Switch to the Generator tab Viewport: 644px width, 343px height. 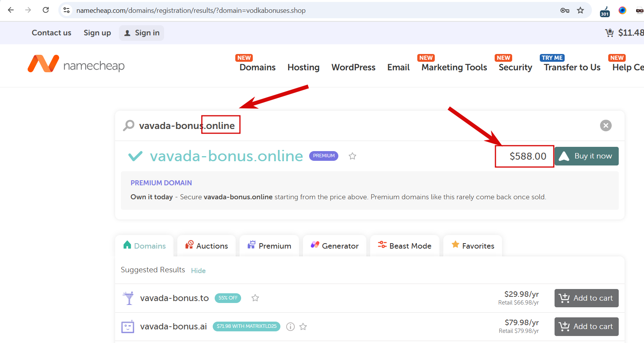[x=334, y=245]
